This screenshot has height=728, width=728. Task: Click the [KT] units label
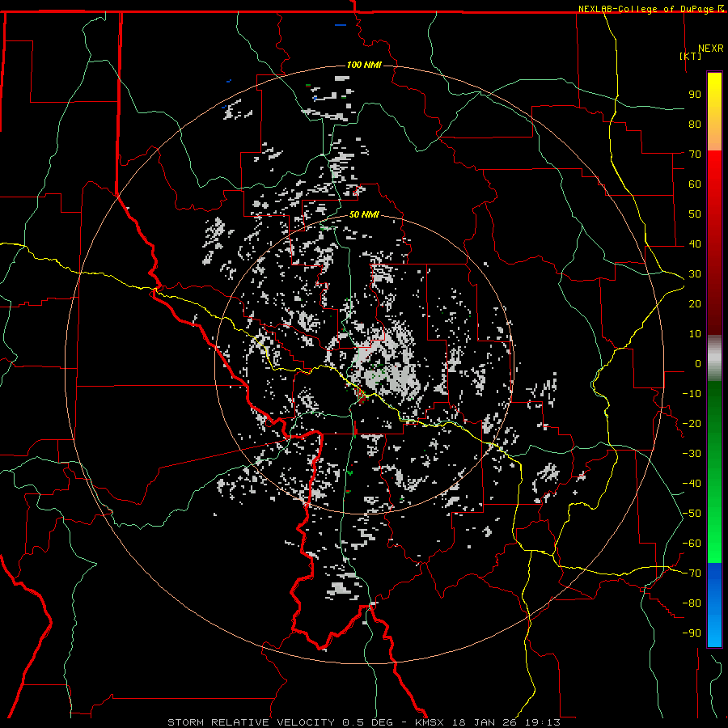click(691, 56)
